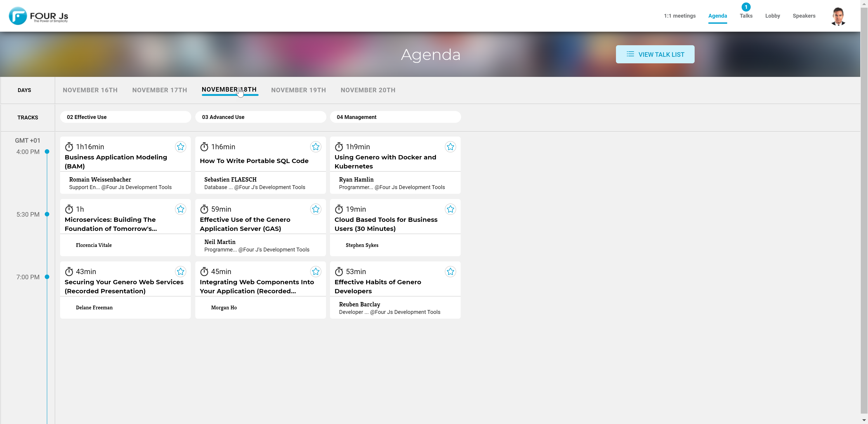Click timer icon on 1h Microservices talk
Screen dimensions: 868x424
69,209
